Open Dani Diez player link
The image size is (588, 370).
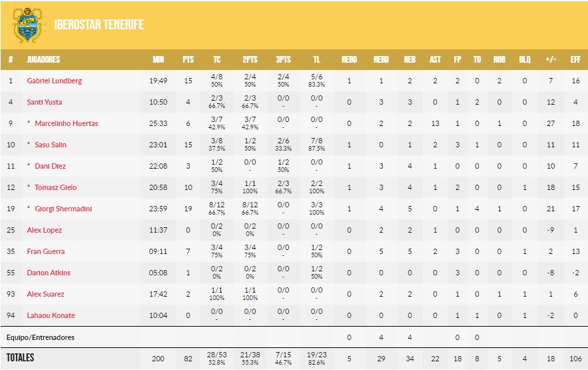click(x=50, y=166)
